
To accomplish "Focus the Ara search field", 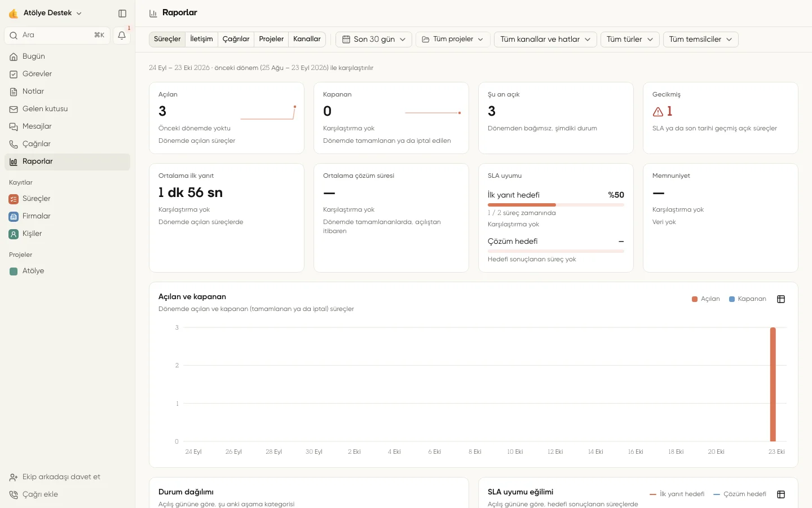I will click(x=58, y=36).
